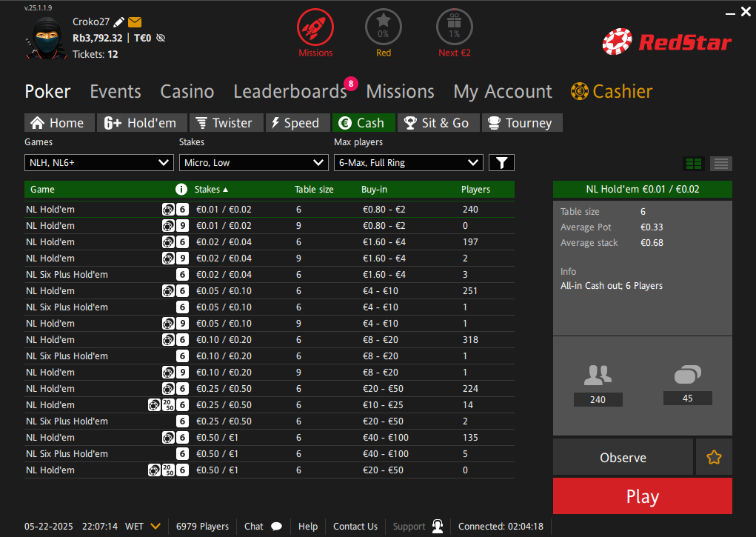Open the Stakes dropdown showing Micro, Low
This screenshot has height=537, width=756.
[x=254, y=163]
